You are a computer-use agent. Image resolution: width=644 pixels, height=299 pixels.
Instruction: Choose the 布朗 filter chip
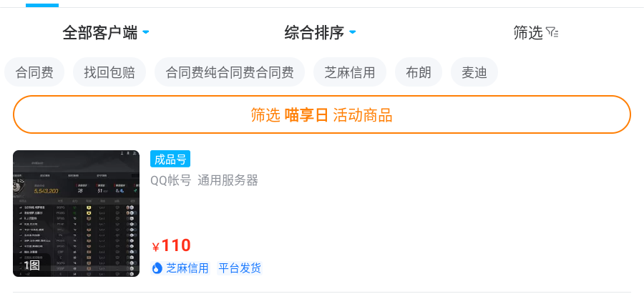(419, 72)
